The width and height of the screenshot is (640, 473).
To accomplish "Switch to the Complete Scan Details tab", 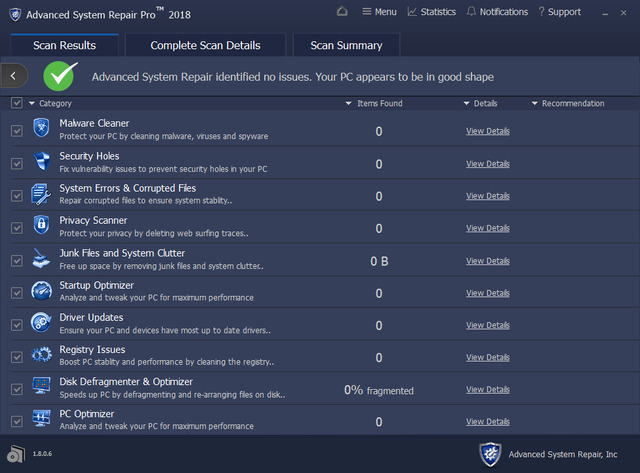I will tap(205, 45).
